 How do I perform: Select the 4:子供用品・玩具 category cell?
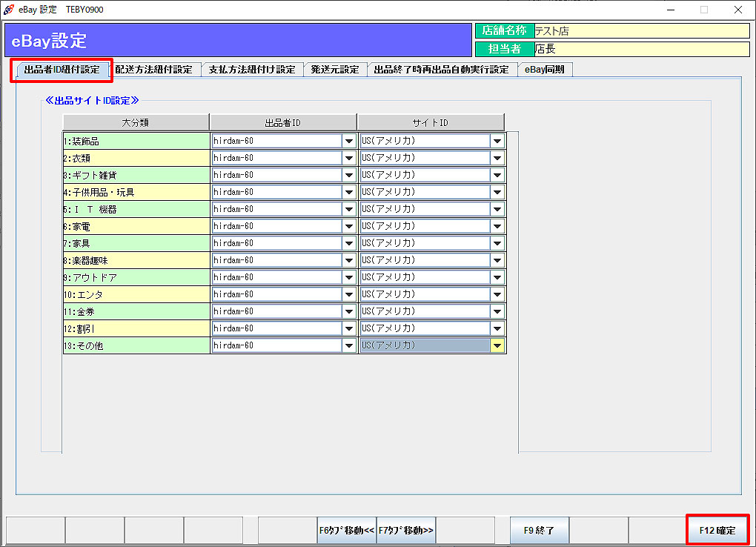[136, 192]
